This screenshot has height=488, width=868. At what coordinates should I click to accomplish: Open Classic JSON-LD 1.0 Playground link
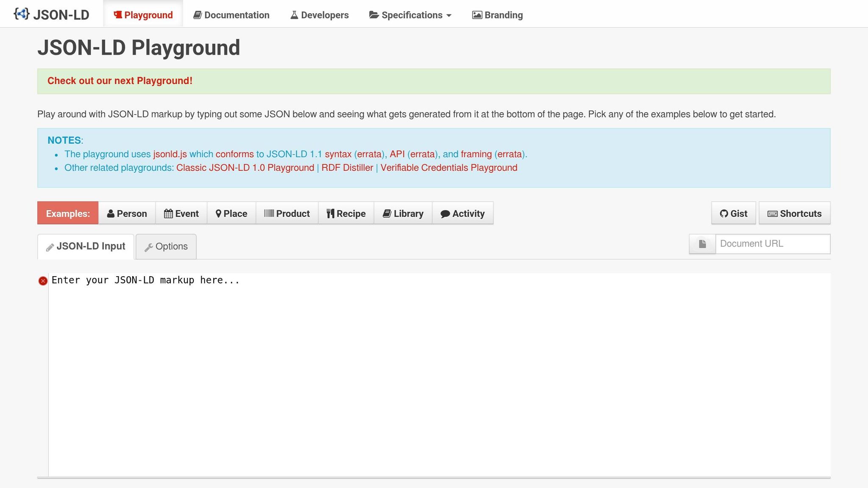[x=245, y=168]
